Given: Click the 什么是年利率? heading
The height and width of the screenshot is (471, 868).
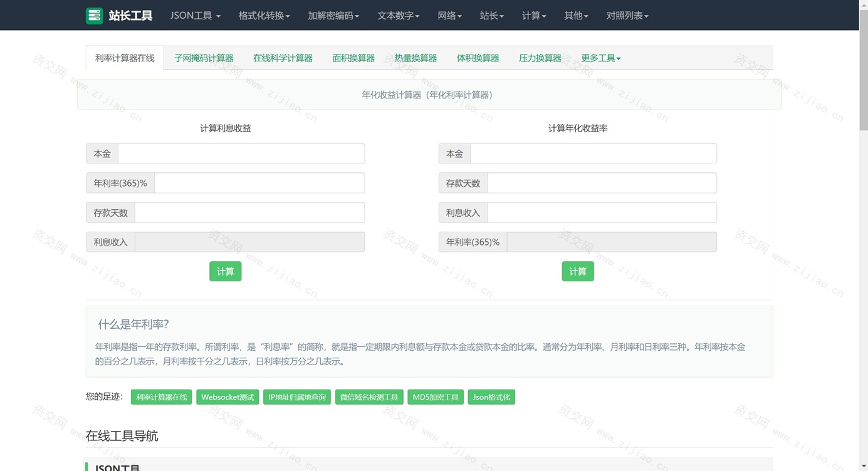Looking at the screenshot, I should pyautogui.click(x=133, y=324).
